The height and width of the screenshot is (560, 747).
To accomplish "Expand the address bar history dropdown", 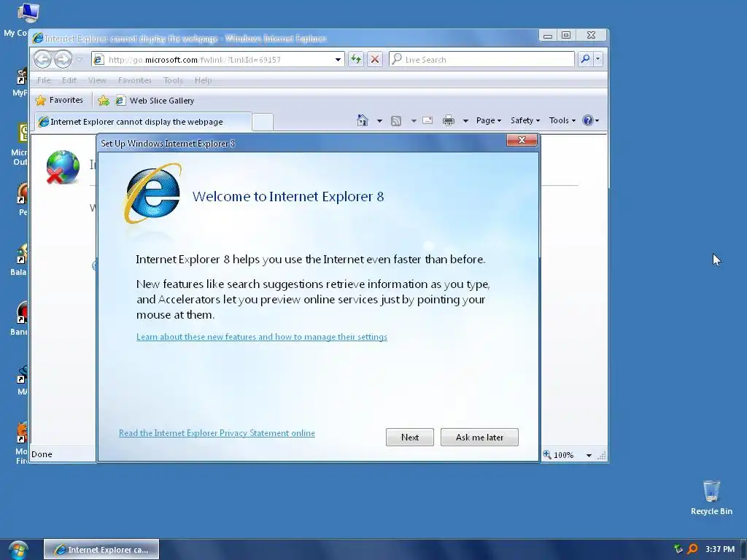I will click(x=338, y=60).
